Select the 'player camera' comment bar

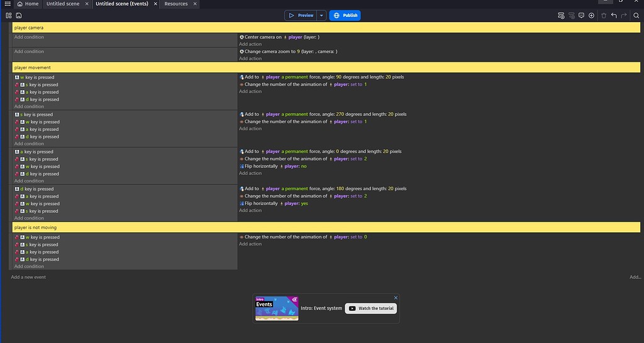point(326,28)
